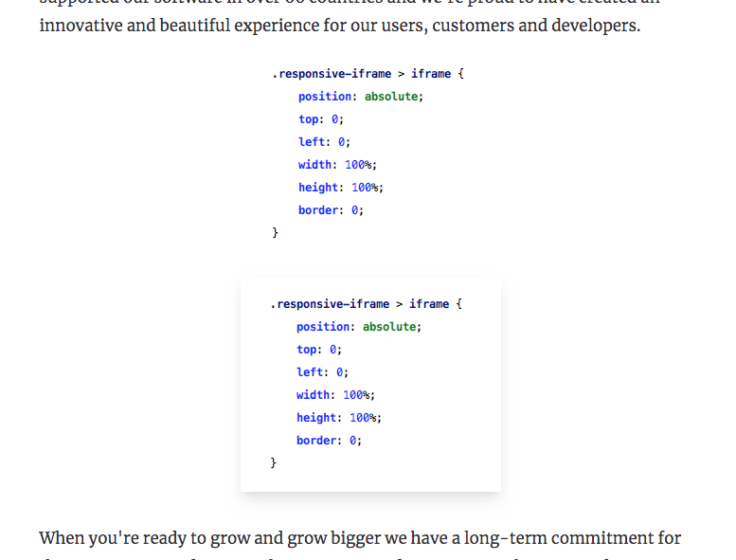This screenshot has height=560, width=736.
Task: Click 'height: 100%;' in the unboxed code snippet
Action: point(341,188)
